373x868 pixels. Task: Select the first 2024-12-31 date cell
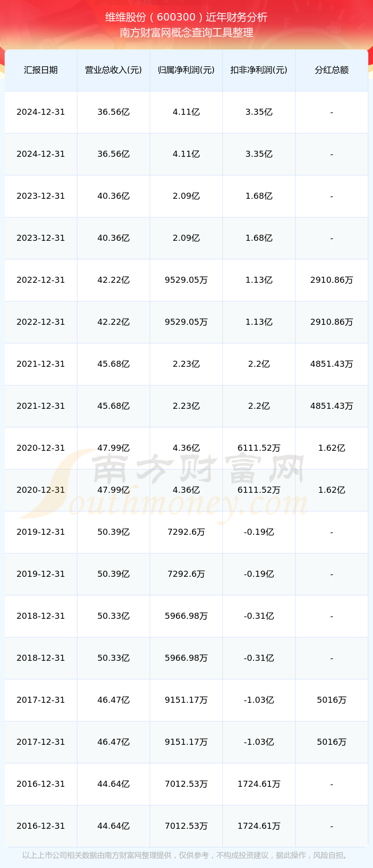click(x=41, y=112)
